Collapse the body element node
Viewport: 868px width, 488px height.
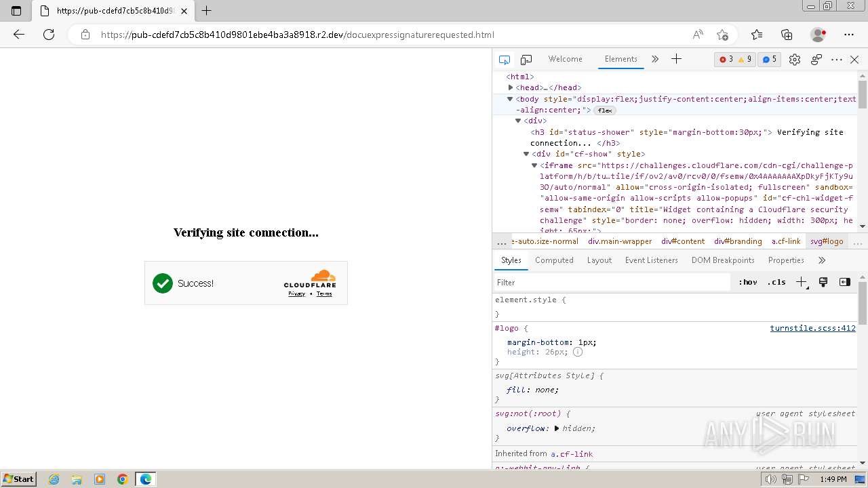click(511, 99)
